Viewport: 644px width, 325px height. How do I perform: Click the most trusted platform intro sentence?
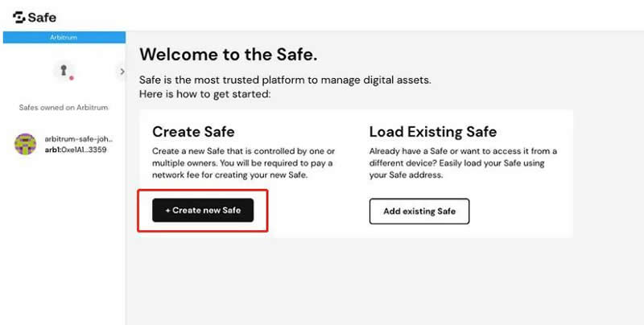point(285,80)
